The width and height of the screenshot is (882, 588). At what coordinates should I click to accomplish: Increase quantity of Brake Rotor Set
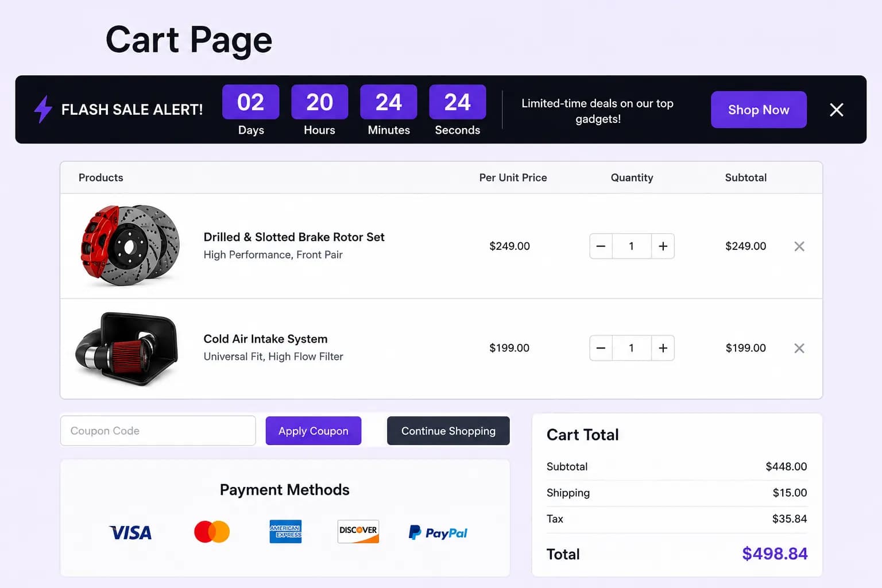[x=663, y=246]
